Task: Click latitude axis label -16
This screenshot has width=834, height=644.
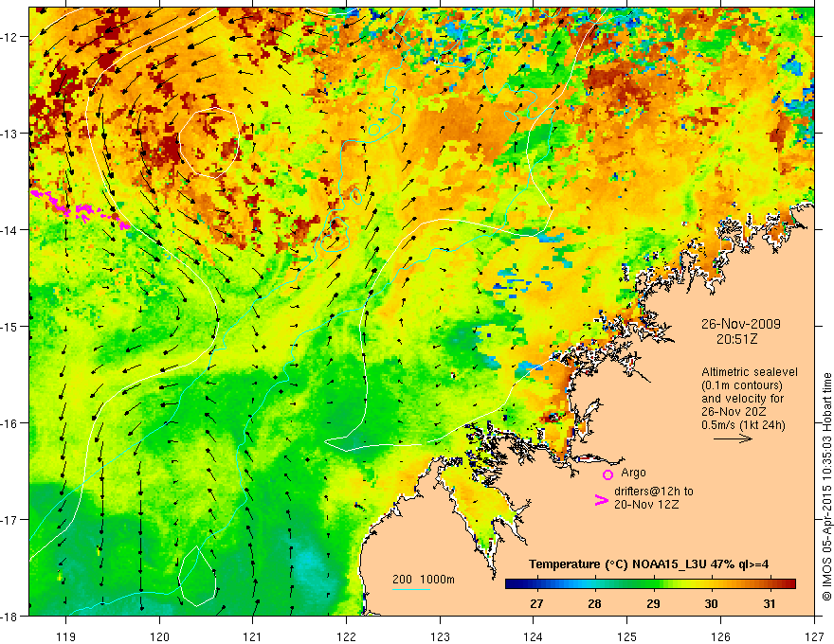Action: click(9, 423)
